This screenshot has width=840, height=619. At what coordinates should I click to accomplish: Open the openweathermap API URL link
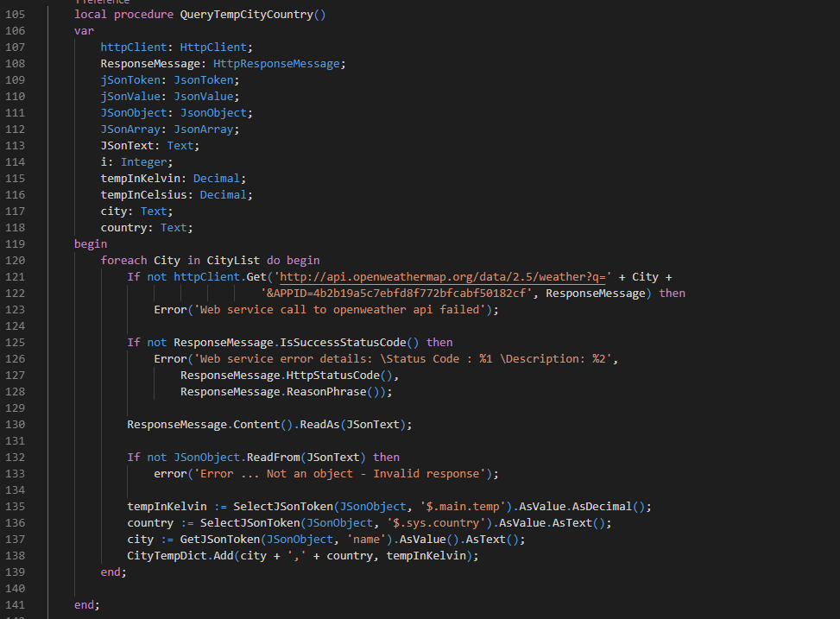tap(443, 277)
